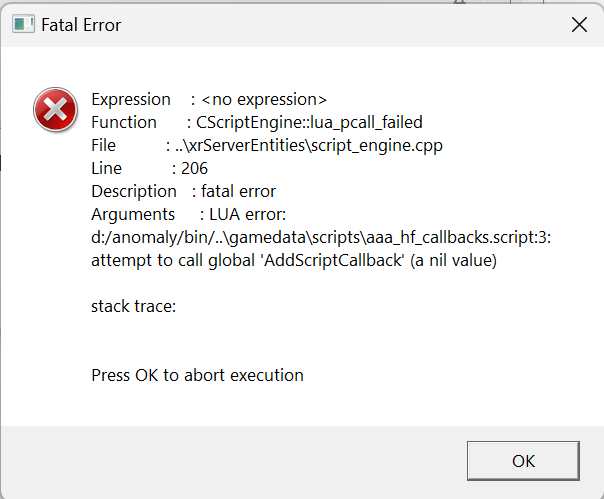The width and height of the screenshot is (604, 499).
Task: Click the 'Fatal Error' window title
Action: [x=81, y=26]
